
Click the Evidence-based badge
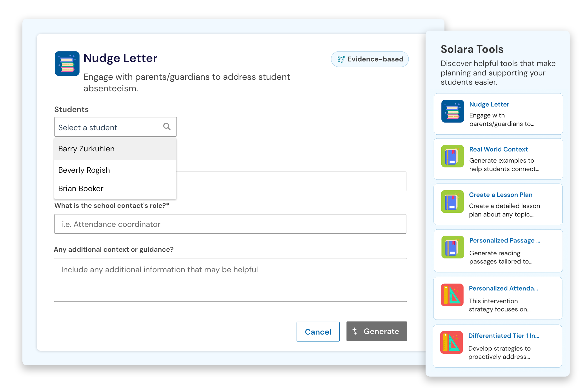pos(370,59)
